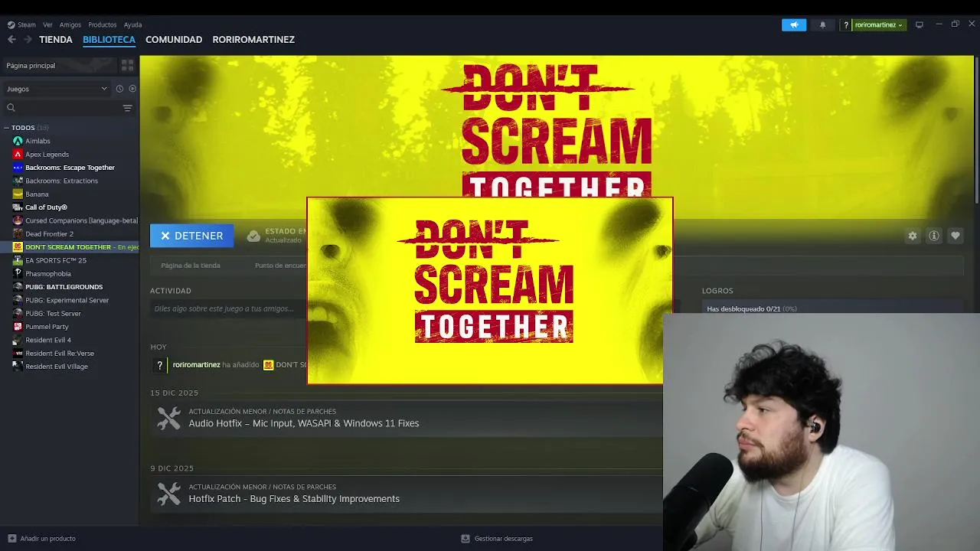Open the blue announcements megaphone icon
This screenshot has height=551, width=980.
pyautogui.click(x=794, y=24)
